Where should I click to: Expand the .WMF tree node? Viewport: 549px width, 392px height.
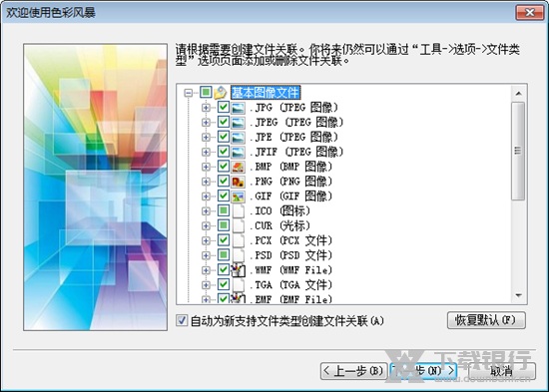click(x=206, y=270)
